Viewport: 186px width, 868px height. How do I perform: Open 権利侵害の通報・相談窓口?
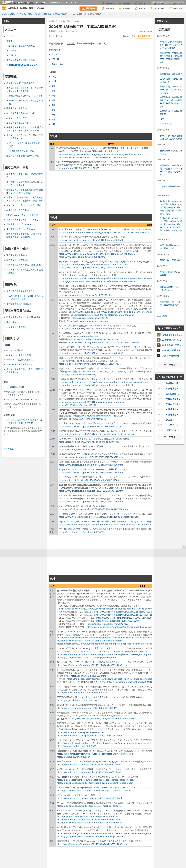click(19, 304)
